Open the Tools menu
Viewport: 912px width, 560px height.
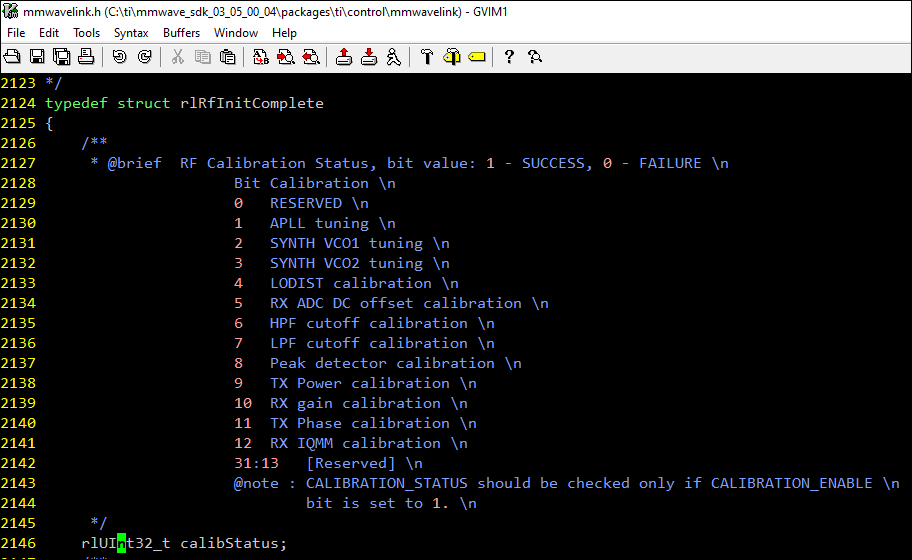pos(86,33)
